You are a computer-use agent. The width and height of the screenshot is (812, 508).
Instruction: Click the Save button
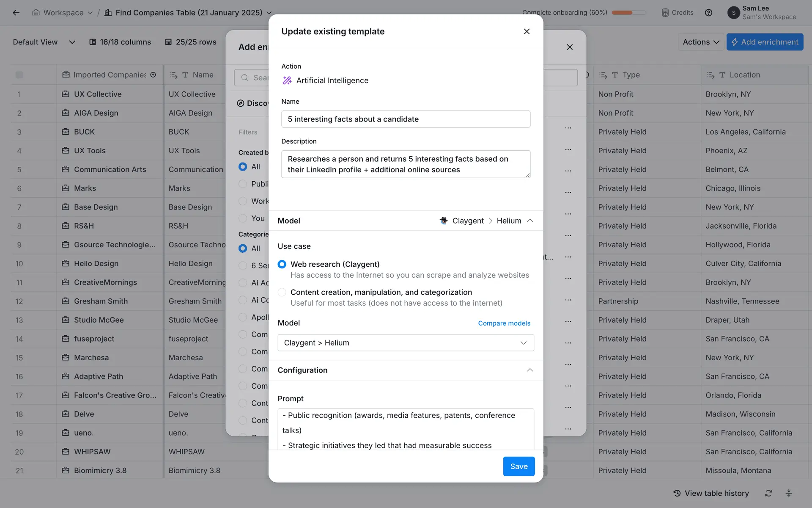click(518, 466)
